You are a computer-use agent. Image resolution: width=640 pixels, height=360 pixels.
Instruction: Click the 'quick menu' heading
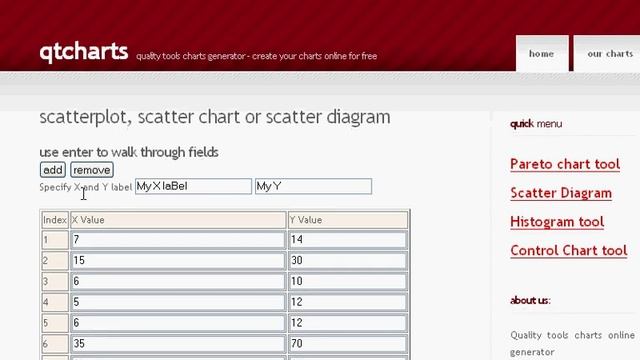[536, 124]
